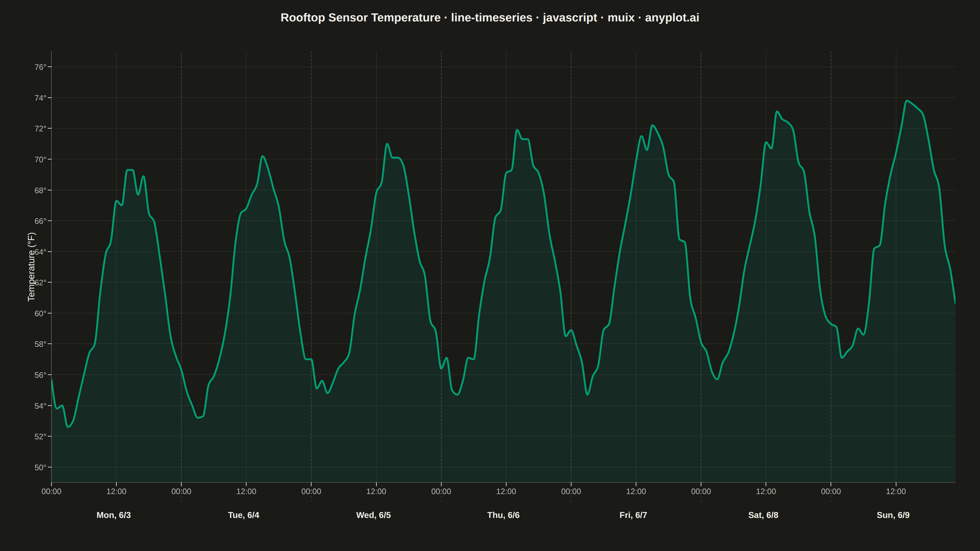
Task: Select the Mon, 6/3 day label
Action: (x=113, y=515)
